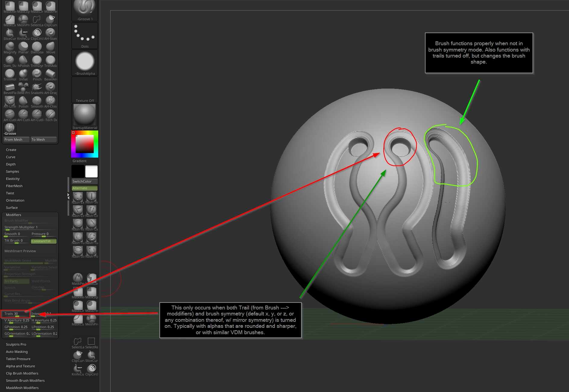Viewport: 569px width, 392px height.
Task: Open the Surface submenu
Action: [12, 208]
